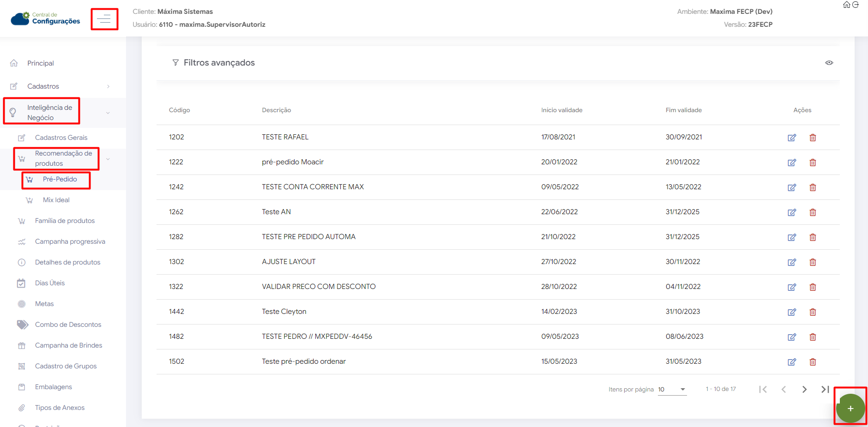Edit the Teste AN row
The height and width of the screenshot is (427, 868).
792,212
